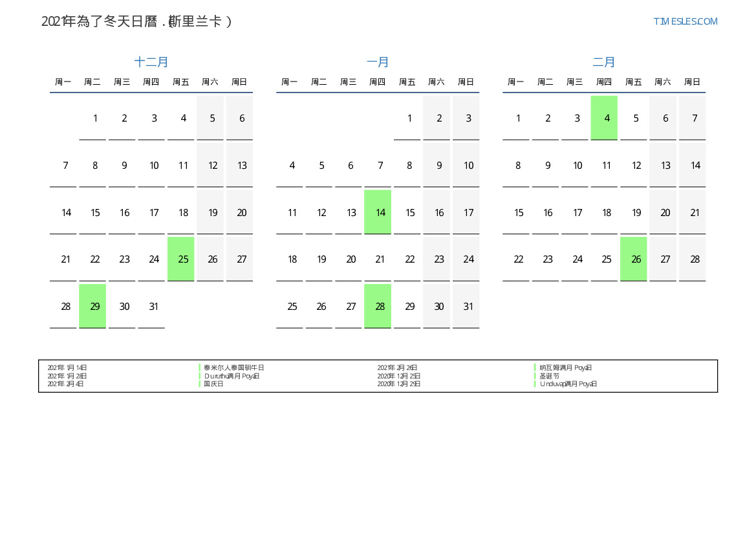Select highlighted January 28
756x535 pixels.
click(378, 307)
